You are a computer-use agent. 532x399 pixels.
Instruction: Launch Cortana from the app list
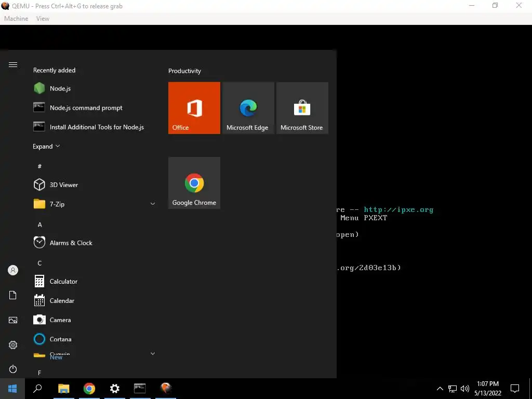pyautogui.click(x=95, y=339)
